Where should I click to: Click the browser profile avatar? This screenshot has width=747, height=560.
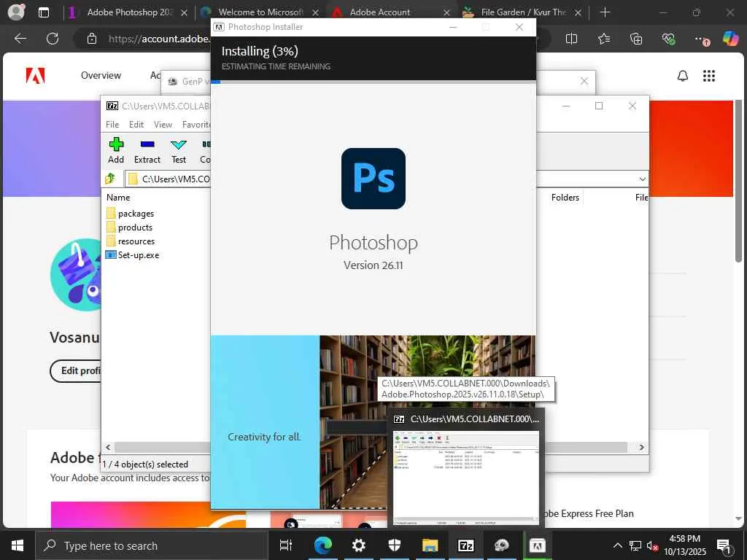click(16, 12)
